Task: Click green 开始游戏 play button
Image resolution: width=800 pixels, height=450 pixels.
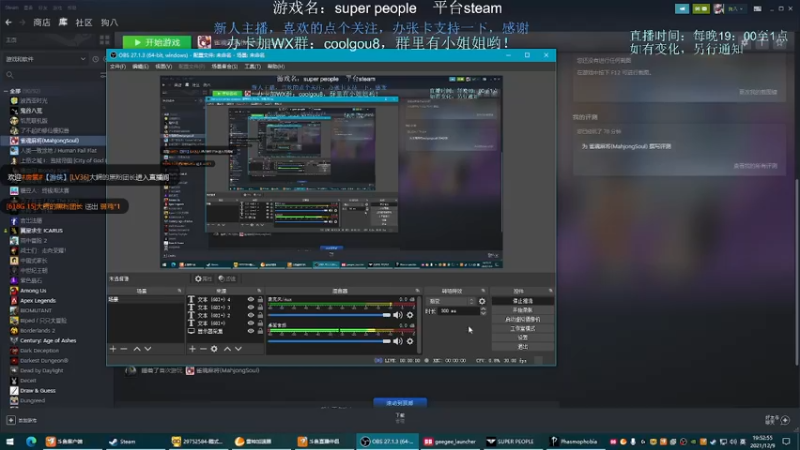Action: [x=157, y=42]
